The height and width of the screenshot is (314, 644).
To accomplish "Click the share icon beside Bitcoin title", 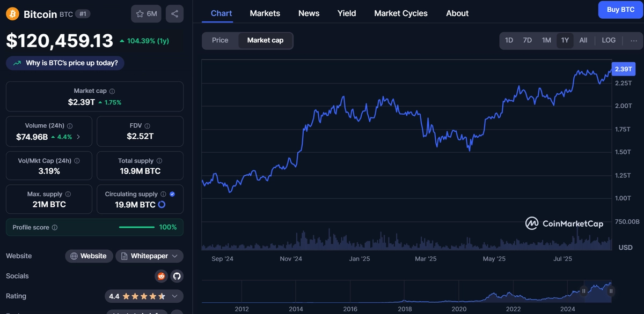I will click(174, 13).
